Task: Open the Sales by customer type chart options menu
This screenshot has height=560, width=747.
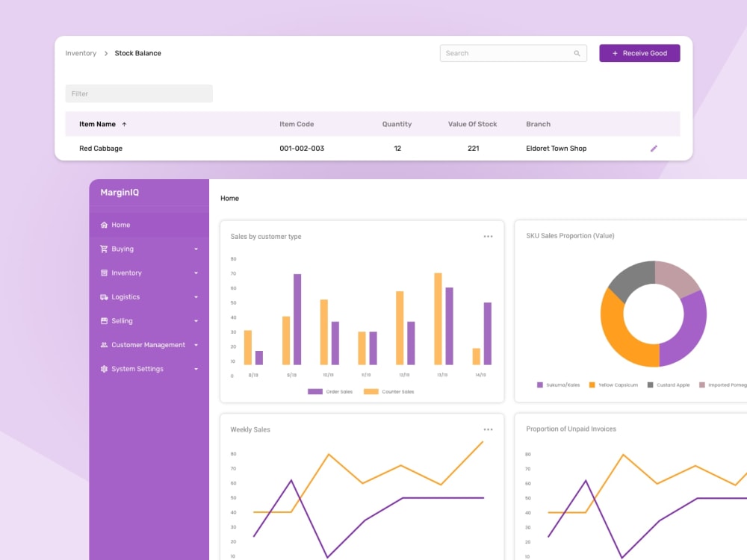Action: click(489, 236)
